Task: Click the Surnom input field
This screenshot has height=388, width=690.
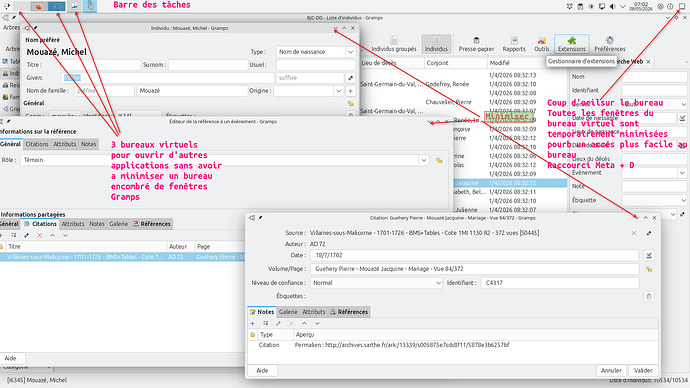Action: click(x=208, y=65)
